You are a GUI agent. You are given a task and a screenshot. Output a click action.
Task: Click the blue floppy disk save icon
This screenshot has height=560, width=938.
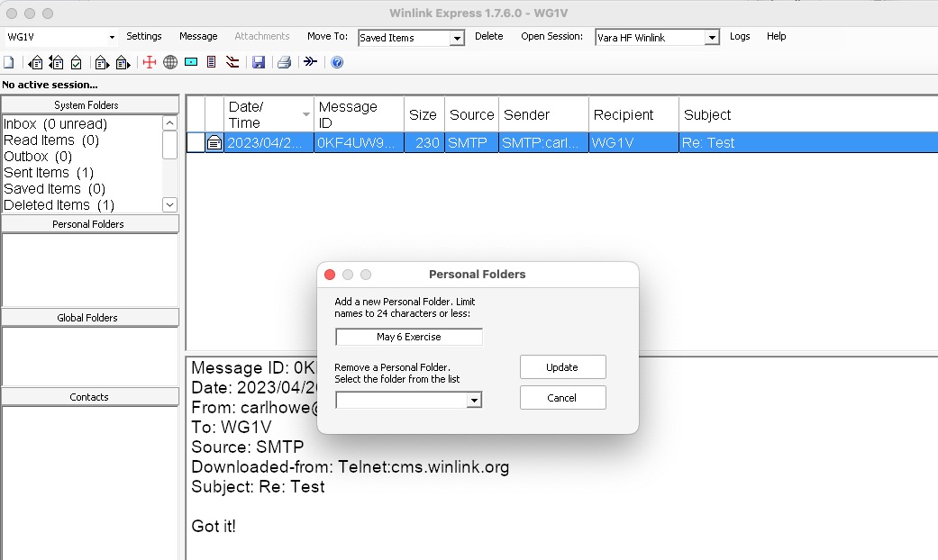(259, 62)
